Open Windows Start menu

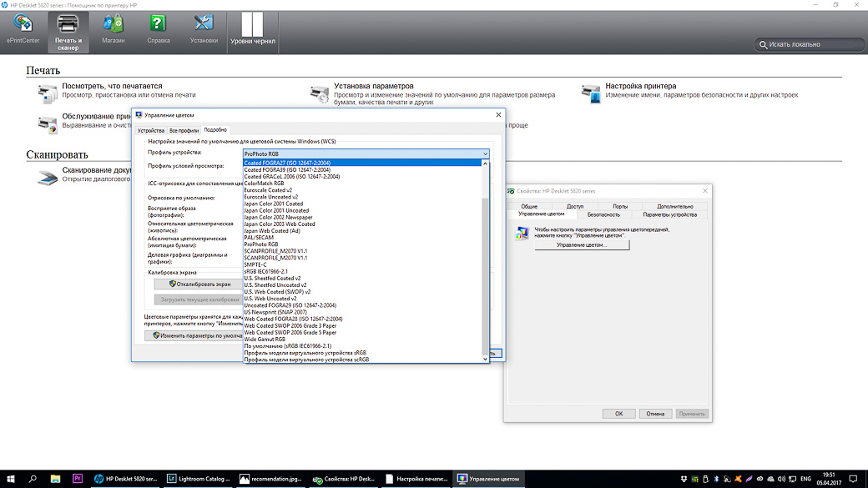[11, 479]
